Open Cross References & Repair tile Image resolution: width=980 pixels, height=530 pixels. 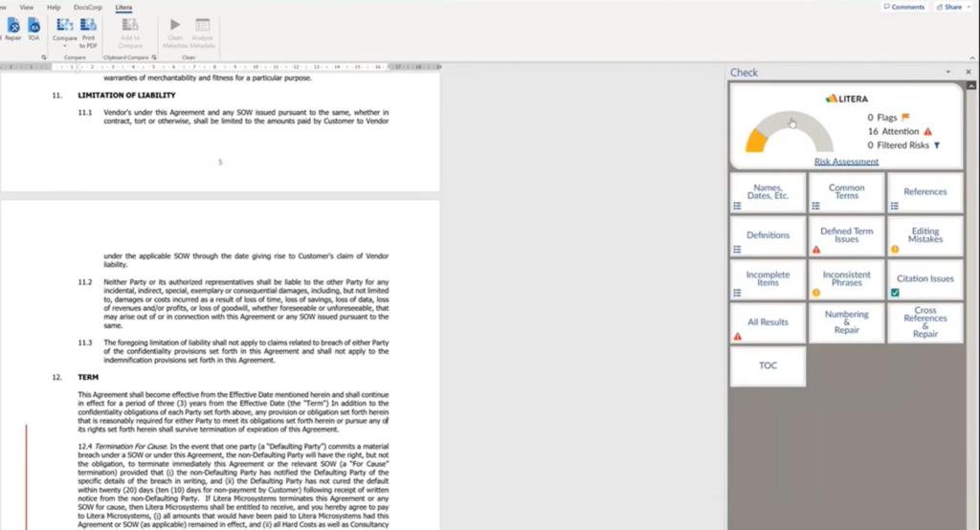coord(925,322)
